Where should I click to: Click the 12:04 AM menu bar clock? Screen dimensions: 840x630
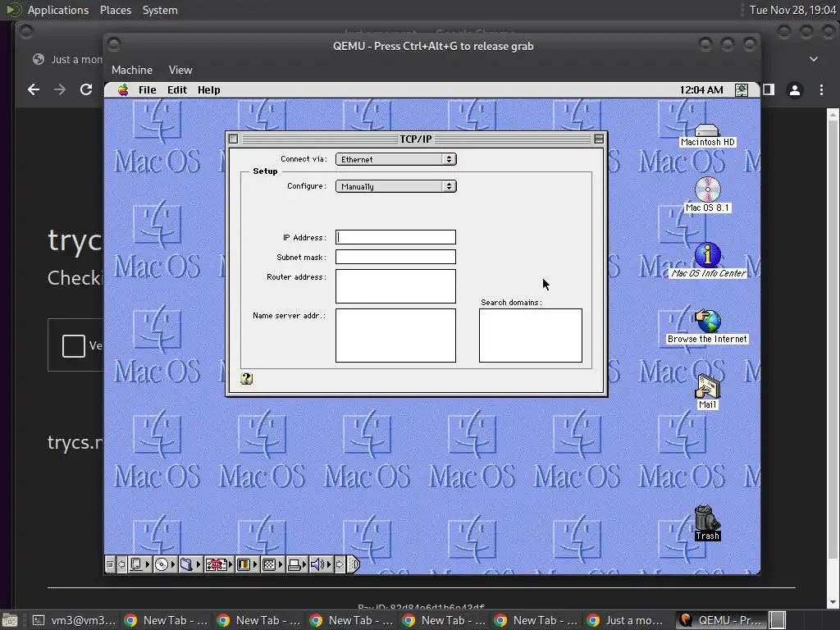701,90
